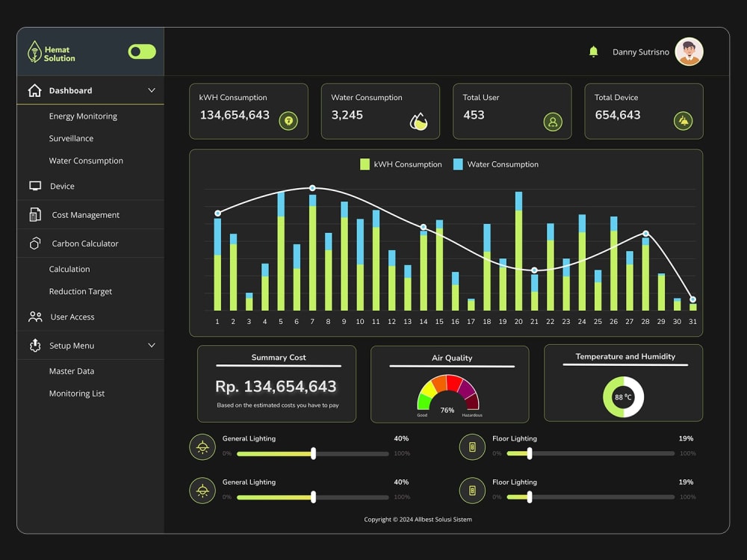Screen dimensions: 747x560
Task: Click the second General Lighting lamp icon
Action: [202, 491]
